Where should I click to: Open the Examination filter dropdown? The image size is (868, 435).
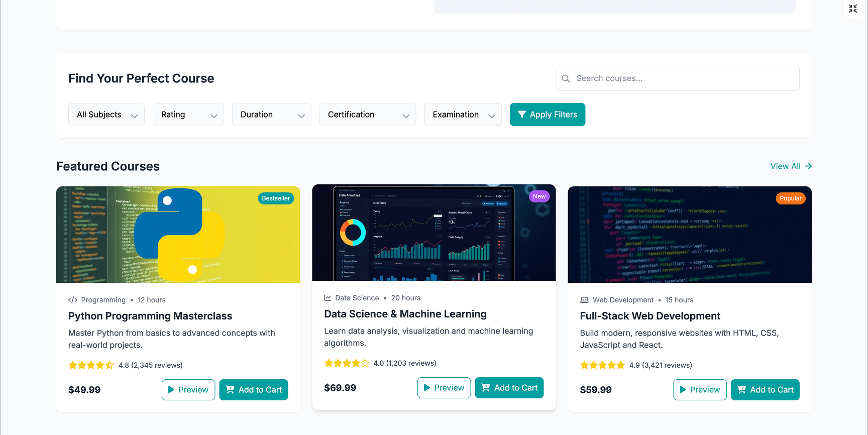click(463, 115)
